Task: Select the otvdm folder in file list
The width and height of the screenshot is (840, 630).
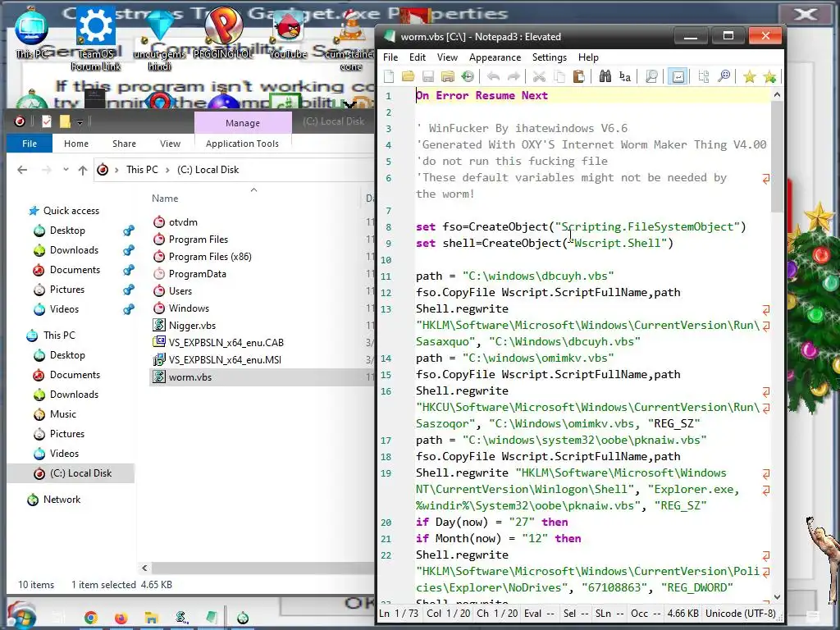Action: click(x=183, y=222)
